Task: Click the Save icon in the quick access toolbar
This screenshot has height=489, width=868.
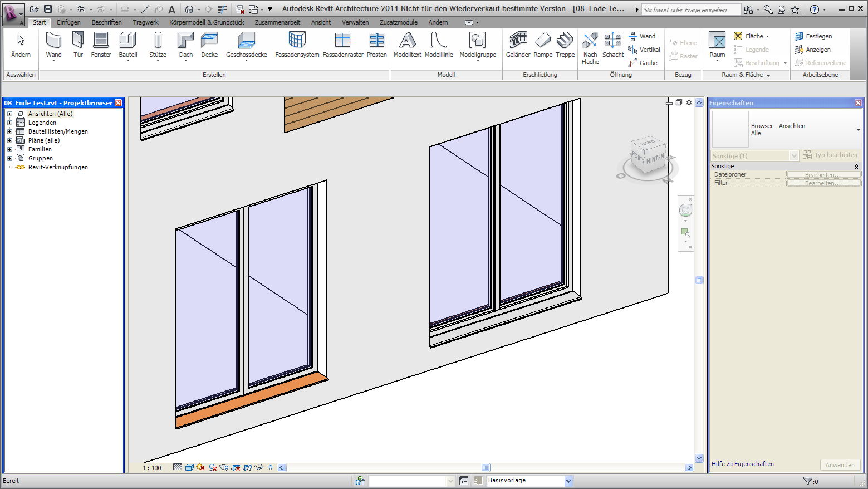Action: (x=48, y=8)
